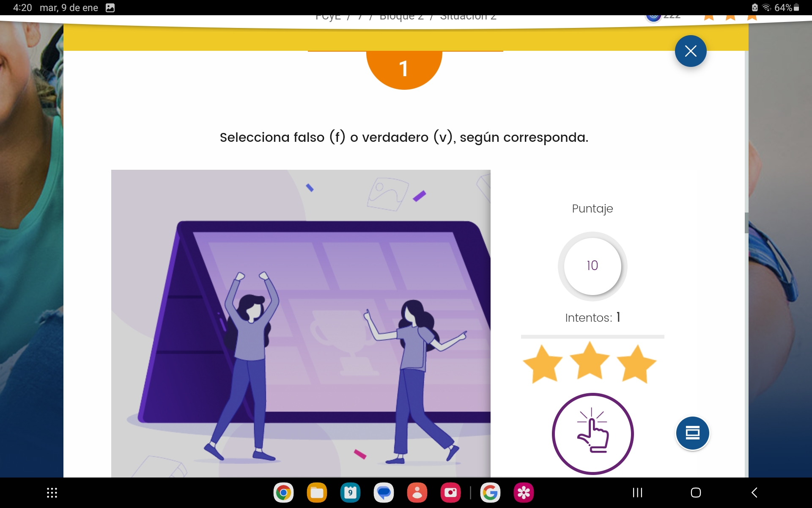Click the score circle showing 10

(593, 266)
